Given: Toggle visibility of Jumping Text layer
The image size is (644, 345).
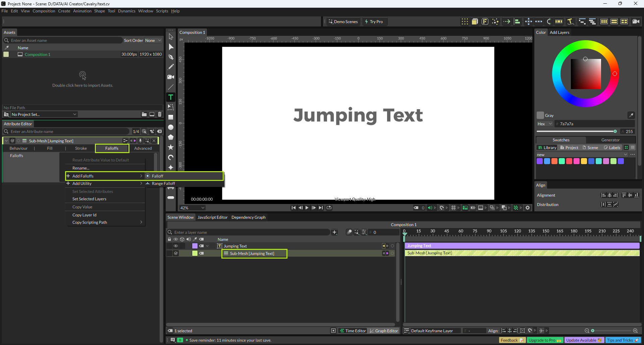Looking at the screenshot, I should point(175,246).
